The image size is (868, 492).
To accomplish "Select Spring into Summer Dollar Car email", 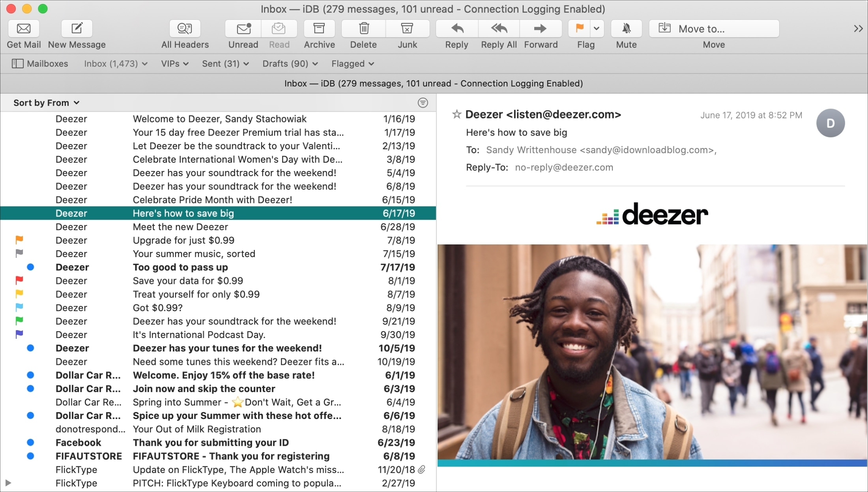I will [x=218, y=402].
